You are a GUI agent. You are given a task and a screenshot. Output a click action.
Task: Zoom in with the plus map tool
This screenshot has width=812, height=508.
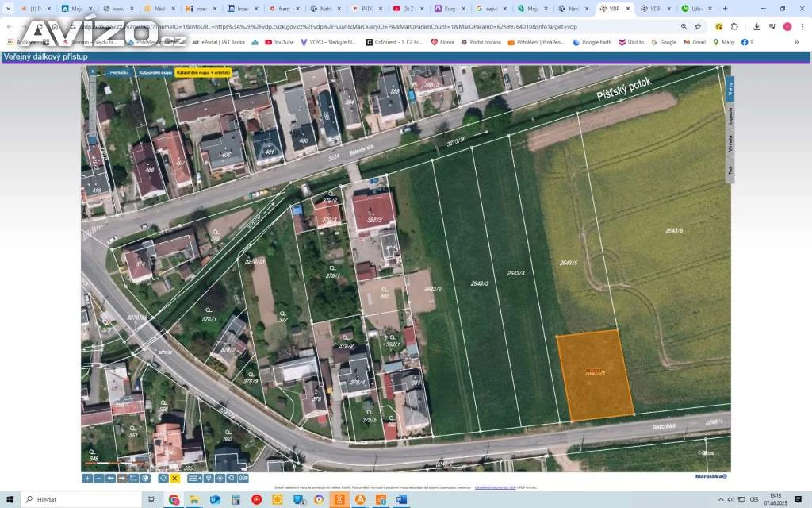pyautogui.click(x=87, y=479)
